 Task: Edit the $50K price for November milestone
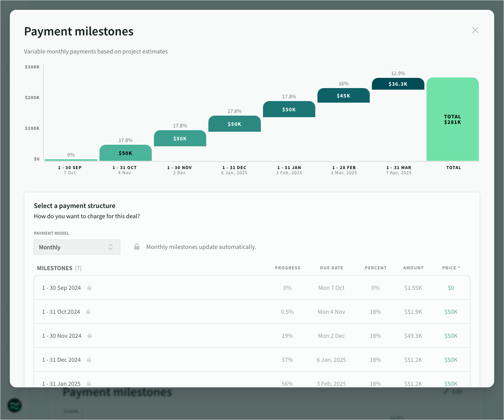(451, 336)
